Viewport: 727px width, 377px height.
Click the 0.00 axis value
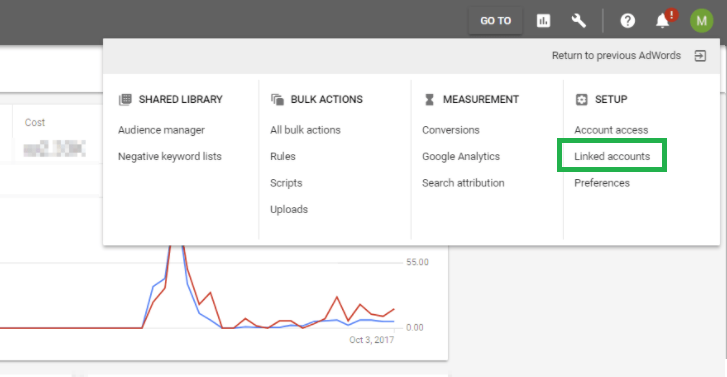tap(415, 327)
